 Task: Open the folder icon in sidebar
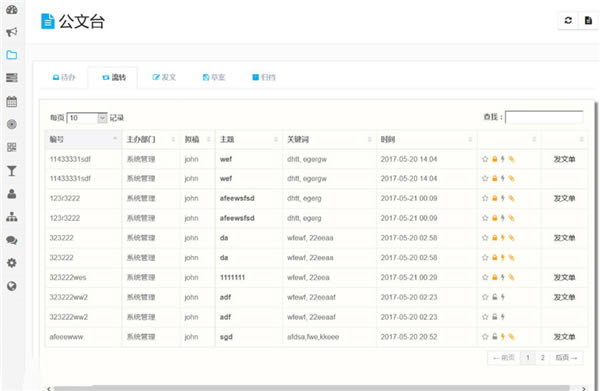(12, 55)
